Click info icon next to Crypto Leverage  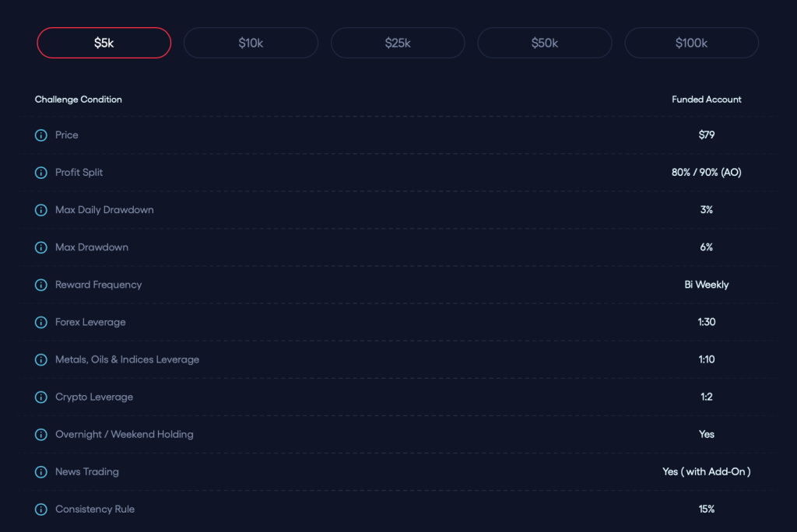tap(41, 397)
